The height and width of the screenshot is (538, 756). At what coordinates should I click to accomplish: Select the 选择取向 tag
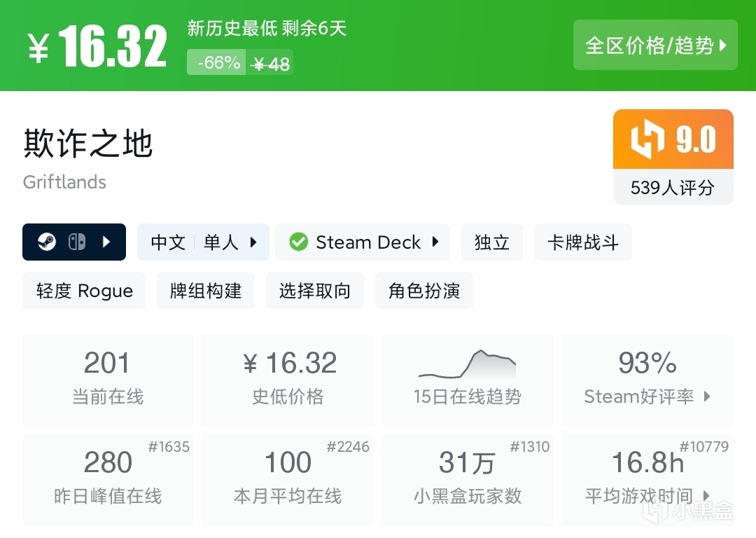pos(315,291)
